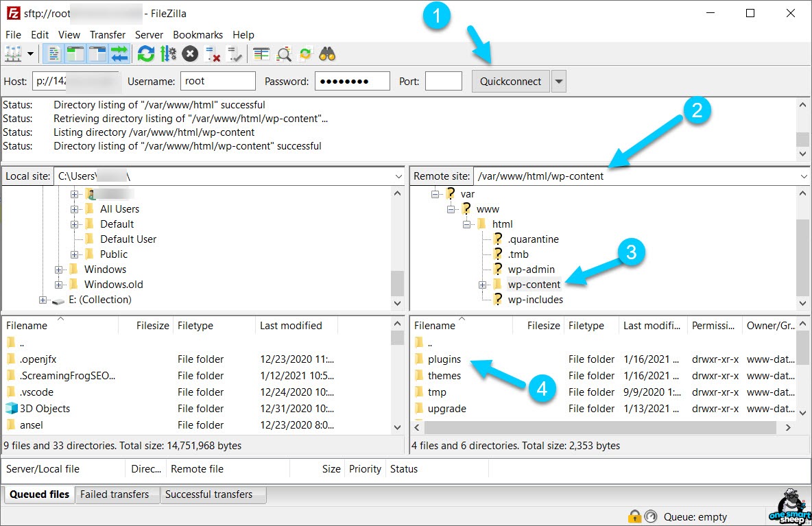Expand the Windows.old local folder
This screenshot has height=526, width=812.
pyautogui.click(x=58, y=284)
